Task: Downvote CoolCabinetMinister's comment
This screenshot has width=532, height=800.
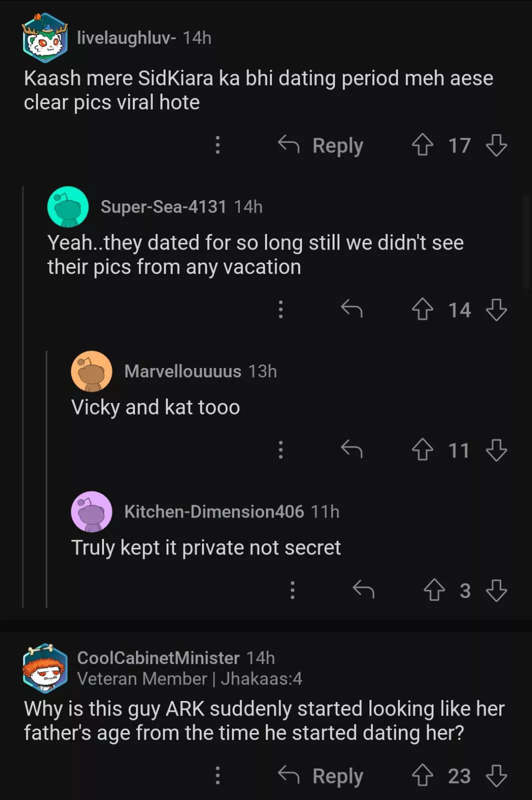Action: pyautogui.click(x=496, y=775)
